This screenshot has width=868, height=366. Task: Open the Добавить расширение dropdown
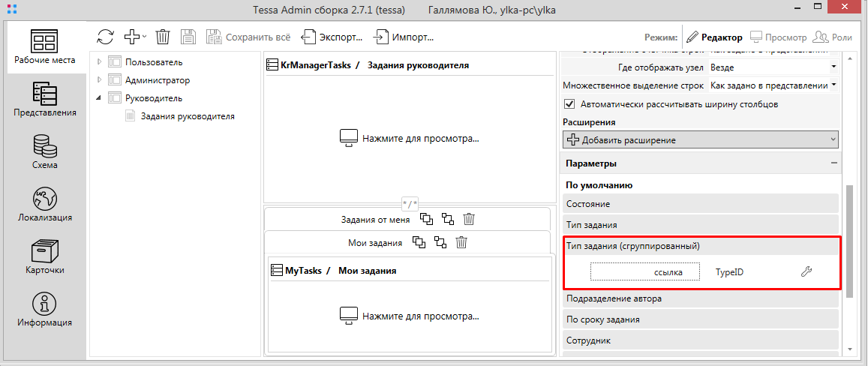click(700, 139)
